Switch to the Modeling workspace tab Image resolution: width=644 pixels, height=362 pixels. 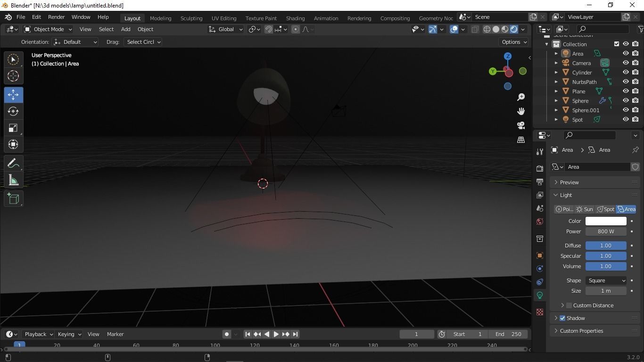pyautogui.click(x=160, y=18)
